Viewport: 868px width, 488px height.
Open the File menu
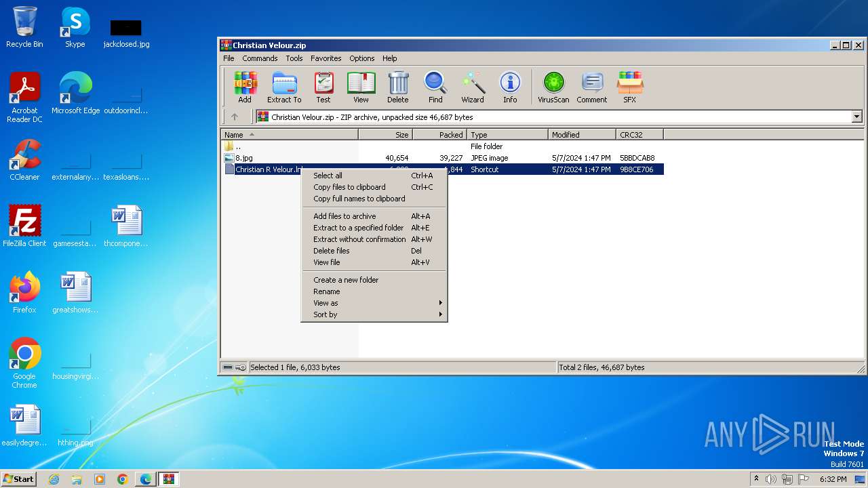pyautogui.click(x=229, y=58)
